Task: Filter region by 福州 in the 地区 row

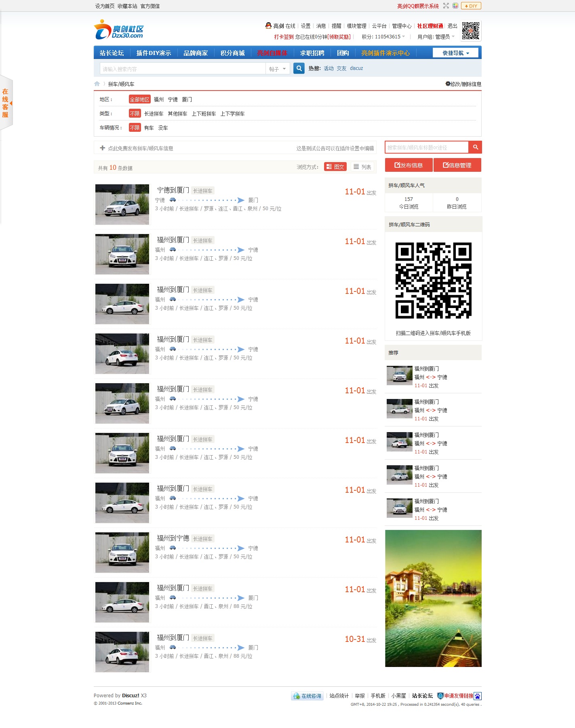Action: point(159,99)
